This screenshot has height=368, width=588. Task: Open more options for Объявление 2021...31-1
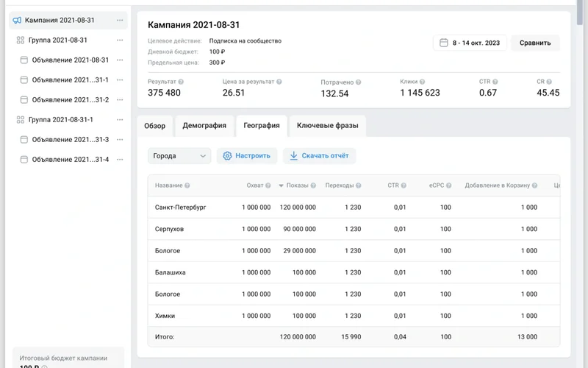click(x=120, y=80)
